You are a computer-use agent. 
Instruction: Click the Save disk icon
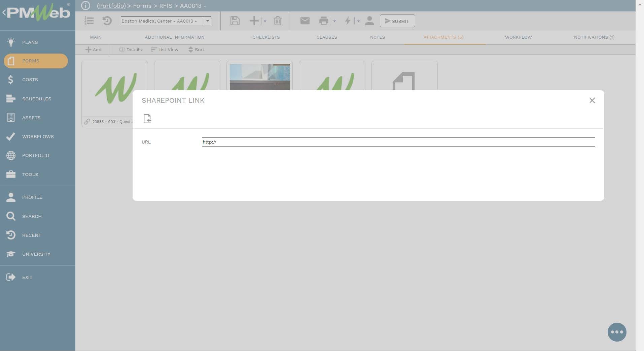click(235, 21)
